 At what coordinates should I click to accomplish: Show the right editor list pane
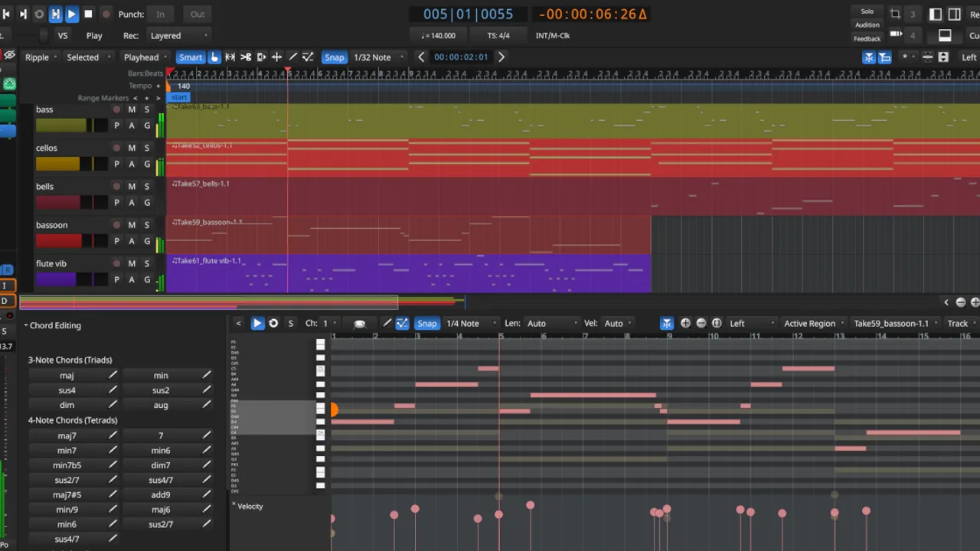[955, 14]
